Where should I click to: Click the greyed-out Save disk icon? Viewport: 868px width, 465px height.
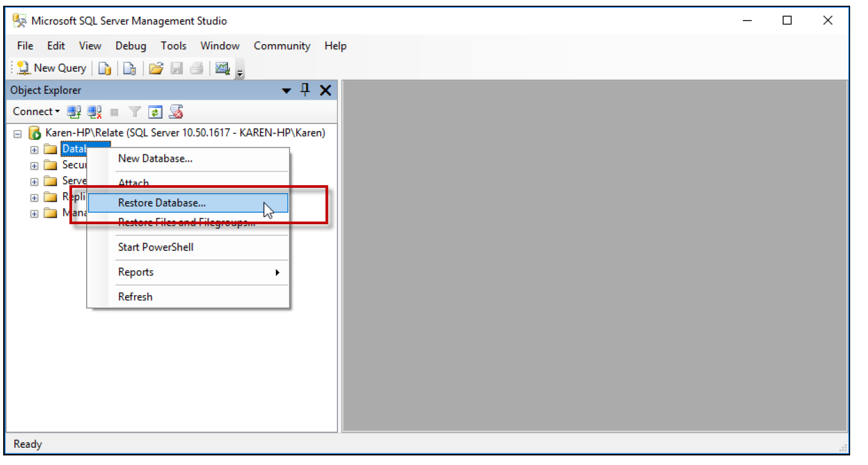pos(177,68)
